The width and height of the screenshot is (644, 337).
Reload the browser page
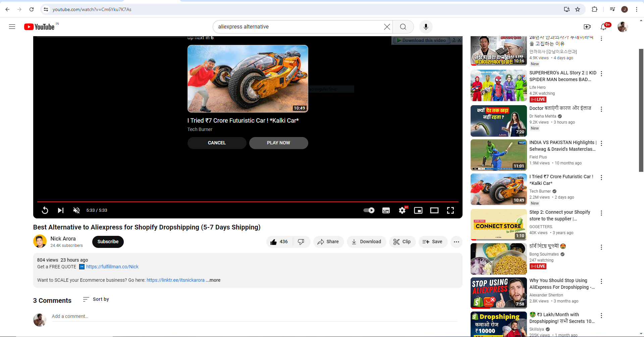pos(32,9)
